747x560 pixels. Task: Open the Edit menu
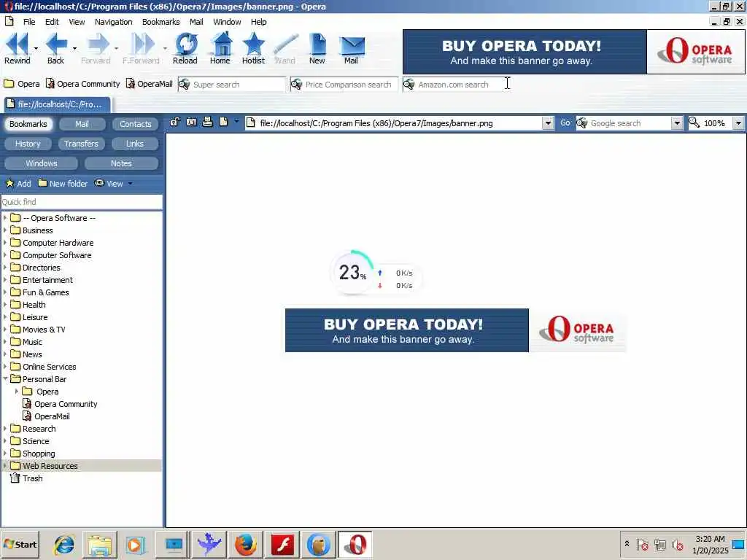[52, 22]
